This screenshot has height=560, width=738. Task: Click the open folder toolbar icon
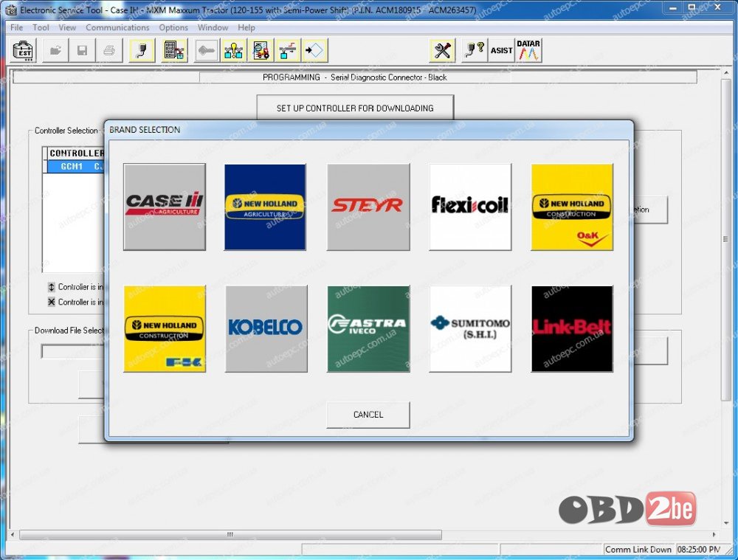55,50
